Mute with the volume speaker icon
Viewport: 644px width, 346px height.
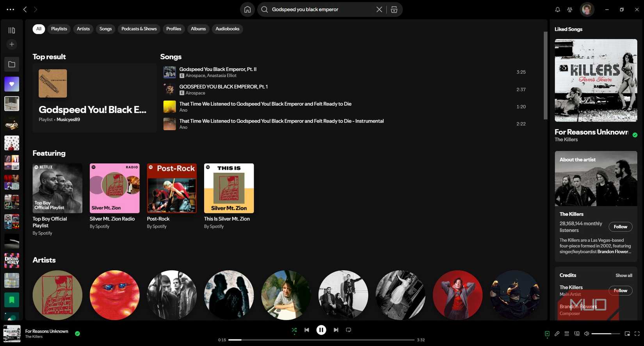pyautogui.click(x=587, y=334)
